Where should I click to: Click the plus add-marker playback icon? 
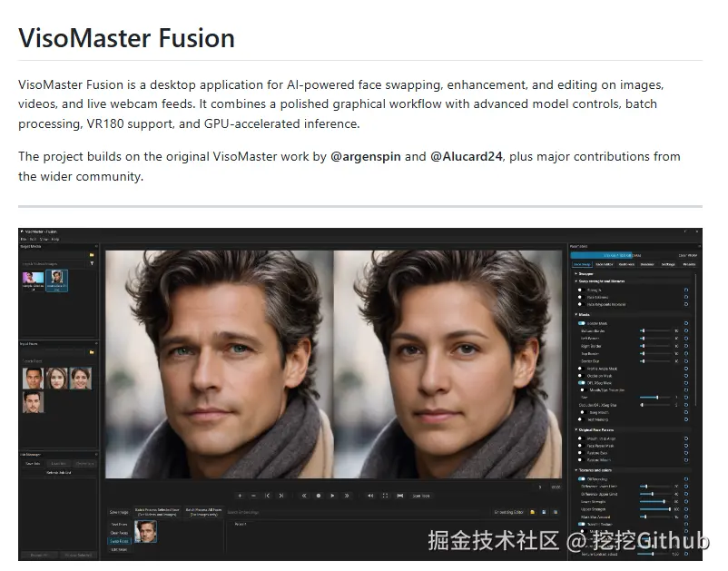tap(240, 496)
